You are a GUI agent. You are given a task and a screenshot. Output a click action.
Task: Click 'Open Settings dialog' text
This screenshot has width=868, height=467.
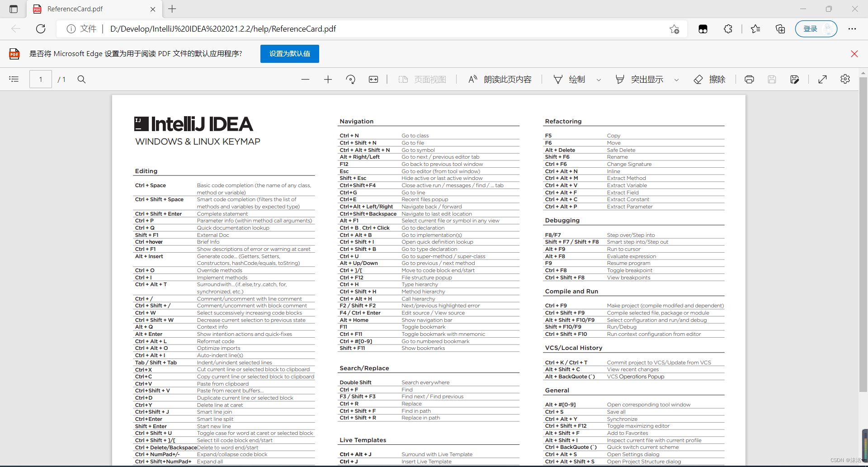[x=633, y=454]
